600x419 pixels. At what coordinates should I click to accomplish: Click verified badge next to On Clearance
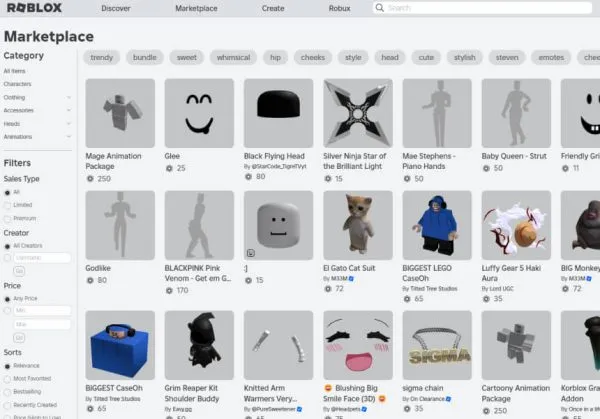pos(448,399)
